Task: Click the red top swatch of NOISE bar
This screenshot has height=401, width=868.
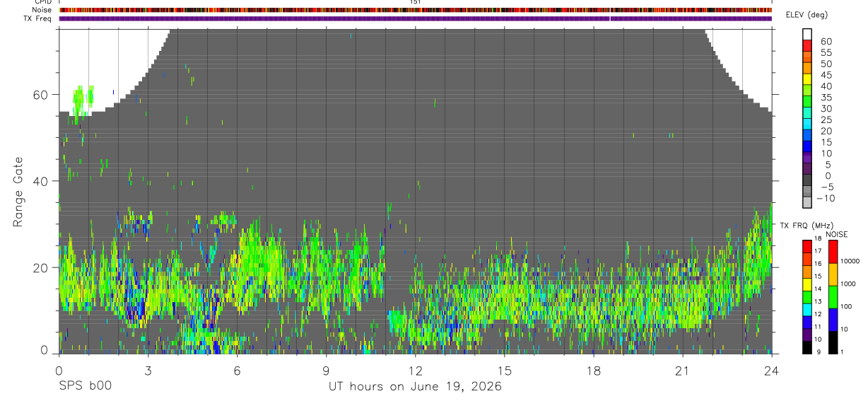Action: (832, 252)
